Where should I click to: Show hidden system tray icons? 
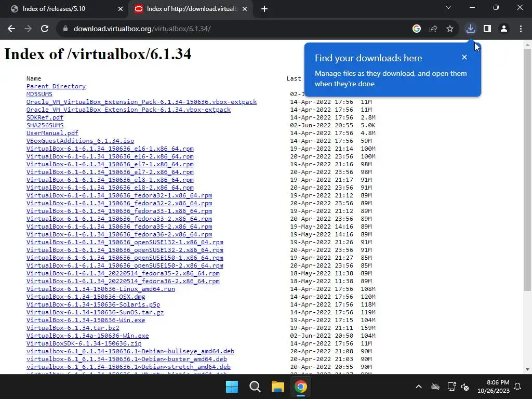pos(419,387)
